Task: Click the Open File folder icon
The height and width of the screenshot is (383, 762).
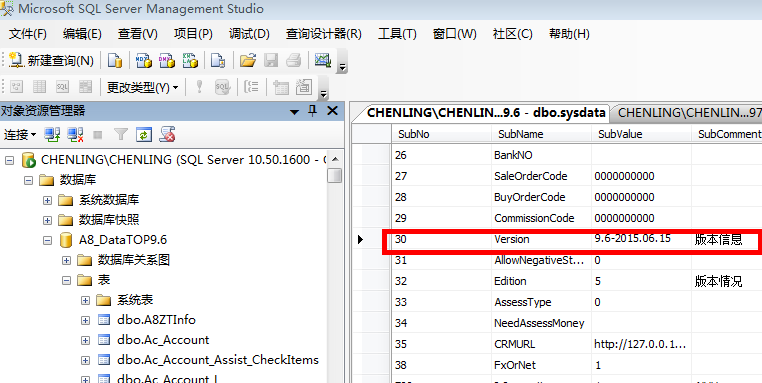Action: tap(248, 60)
